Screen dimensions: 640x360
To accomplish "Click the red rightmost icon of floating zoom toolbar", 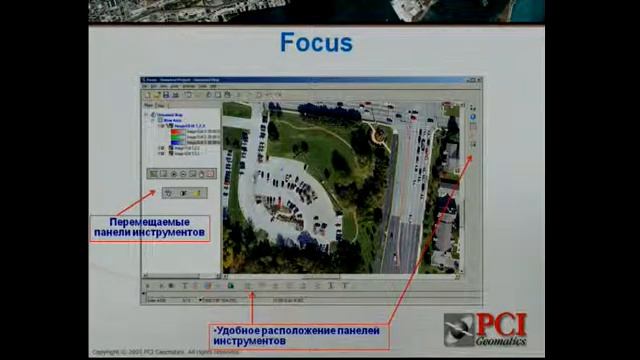I will (211, 174).
